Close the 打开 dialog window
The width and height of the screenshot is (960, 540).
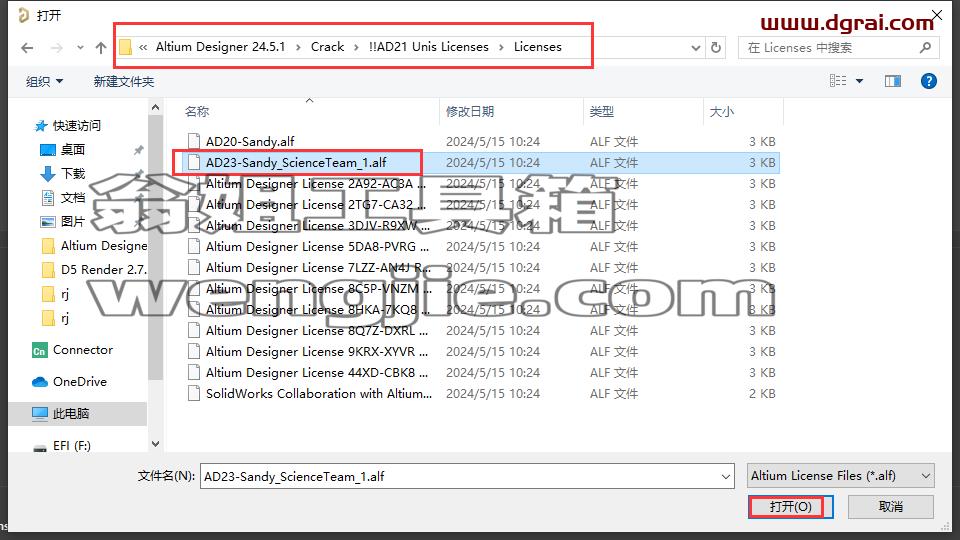(937, 15)
